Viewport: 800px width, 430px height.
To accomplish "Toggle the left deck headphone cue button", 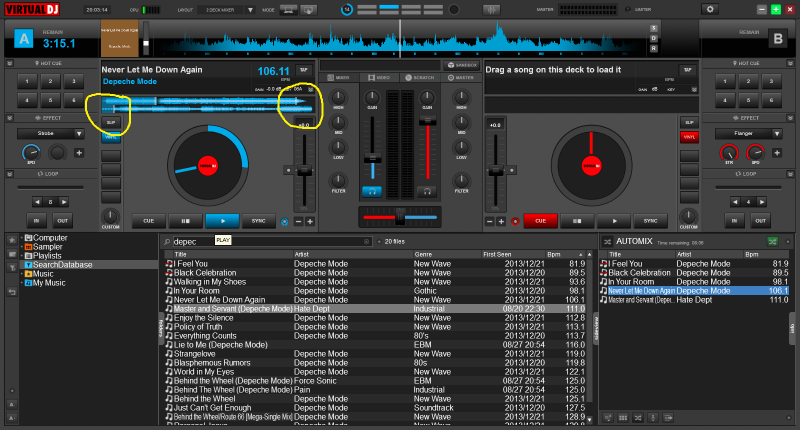I will click(372, 192).
